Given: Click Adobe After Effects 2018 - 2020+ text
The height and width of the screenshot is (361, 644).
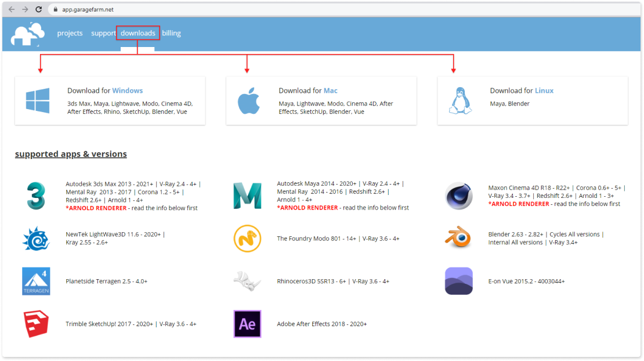Looking at the screenshot, I should [x=321, y=324].
